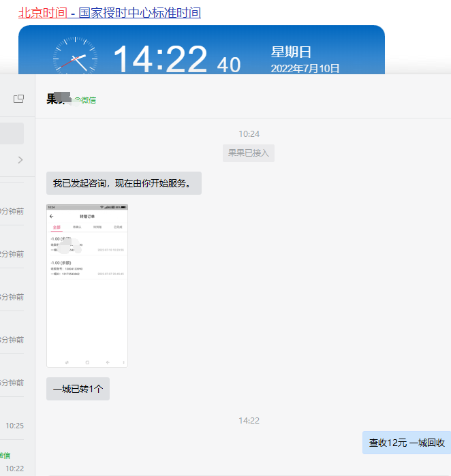The image size is (451, 476).
Task: Click the green WeChat icon beside contact name
Action: pos(78,100)
